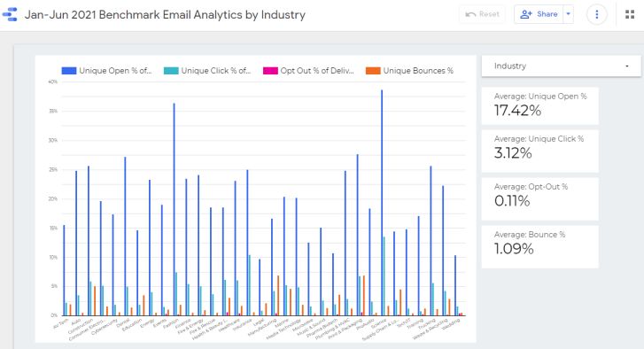Click the Trucking axis label

click(426, 323)
